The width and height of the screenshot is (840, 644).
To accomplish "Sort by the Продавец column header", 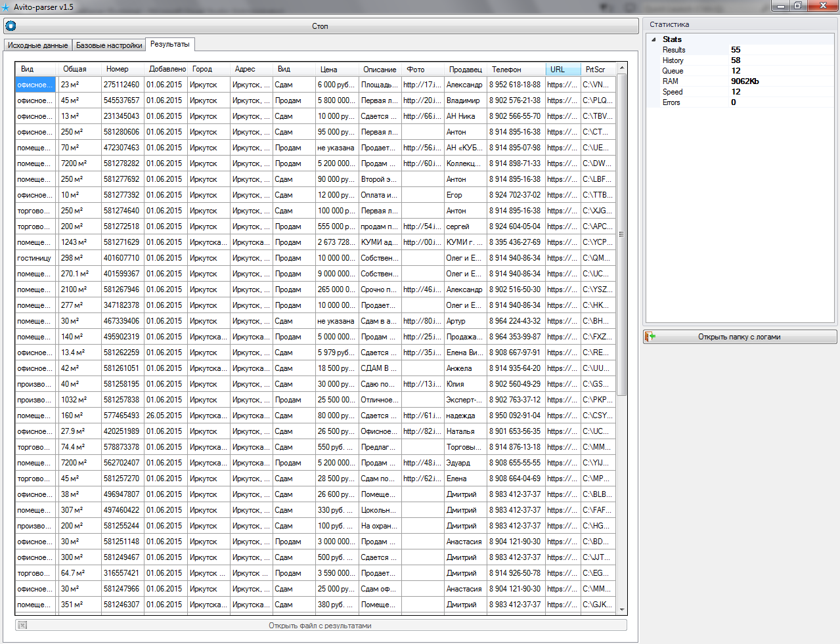I will [x=465, y=69].
